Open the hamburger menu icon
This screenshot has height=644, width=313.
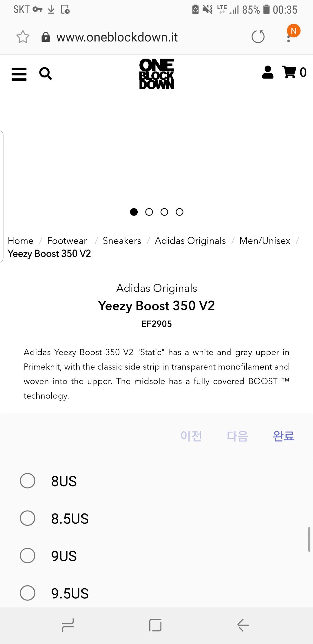coord(19,74)
